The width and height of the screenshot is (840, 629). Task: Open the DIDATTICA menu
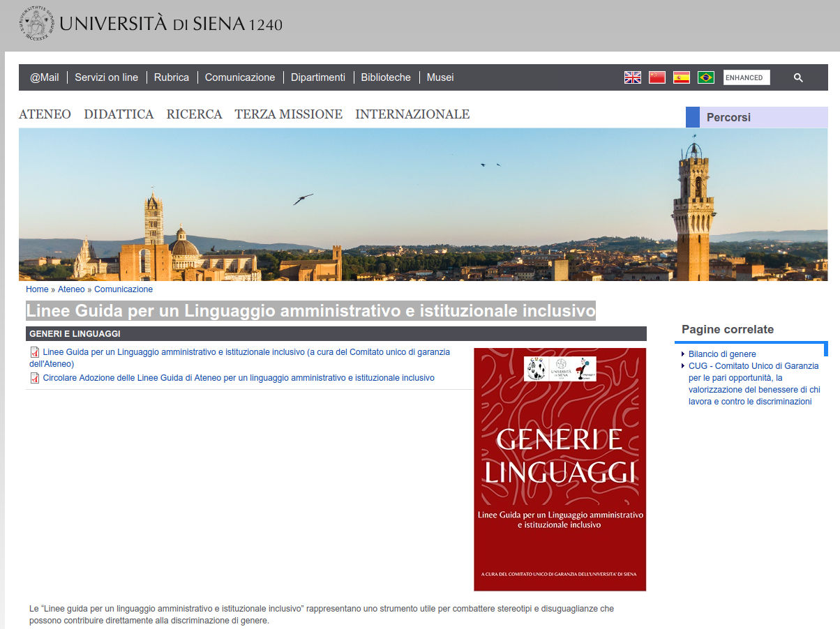pyautogui.click(x=119, y=114)
